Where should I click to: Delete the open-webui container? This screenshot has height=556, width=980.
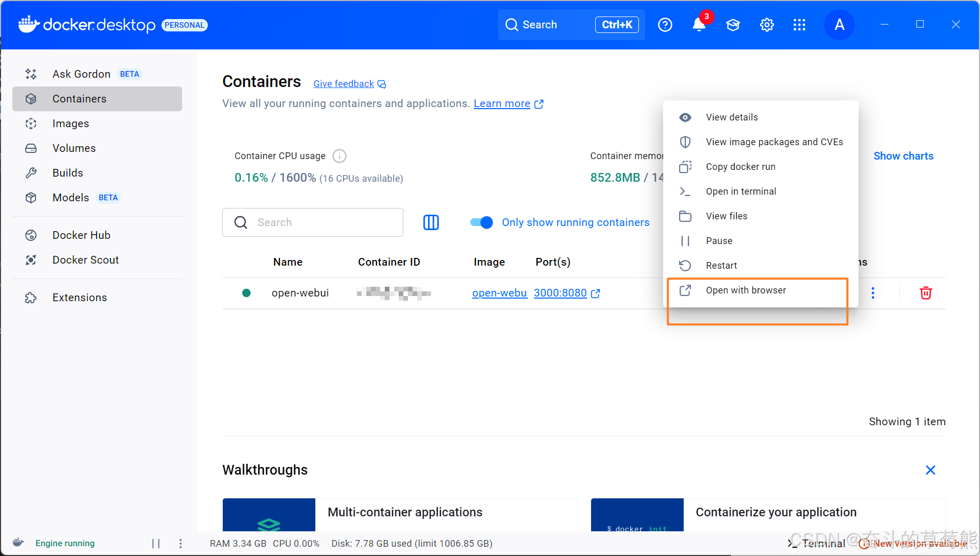click(926, 293)
